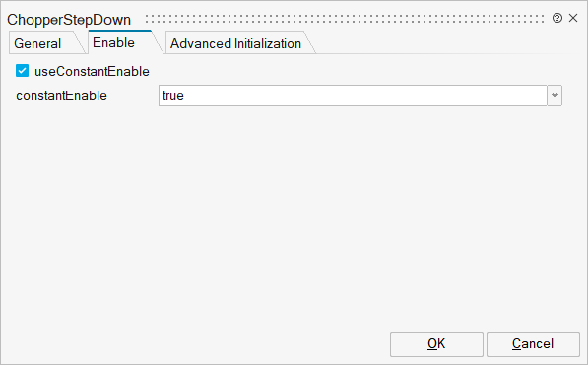Switch to the General tab
The width and height of the screenshot is (588, 365).
37,43
